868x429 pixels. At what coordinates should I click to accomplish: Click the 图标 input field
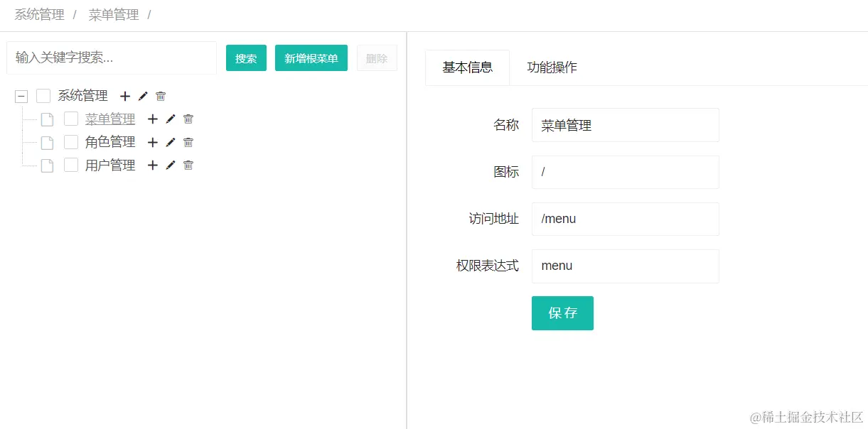click(626, 172)
